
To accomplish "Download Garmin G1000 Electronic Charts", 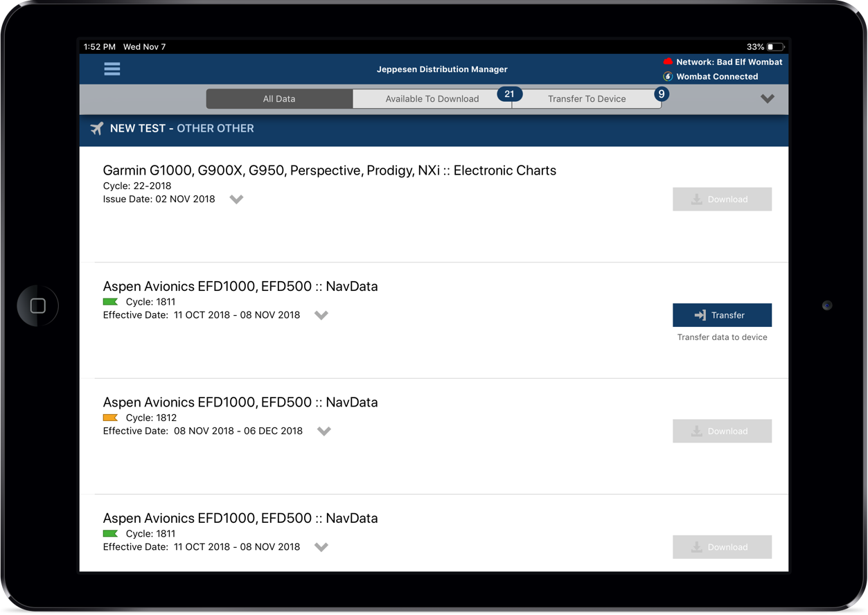I will click(x=722, y=199).
